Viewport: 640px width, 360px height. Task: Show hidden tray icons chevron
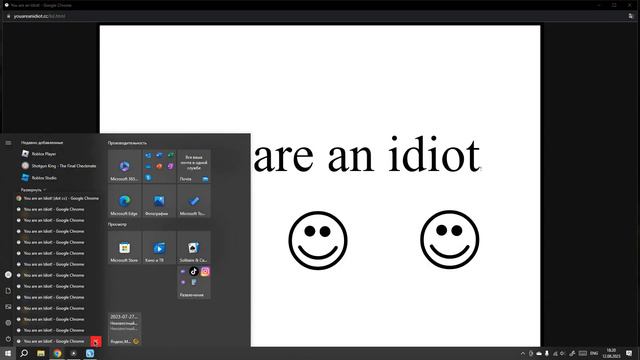[x=523, y=353]
